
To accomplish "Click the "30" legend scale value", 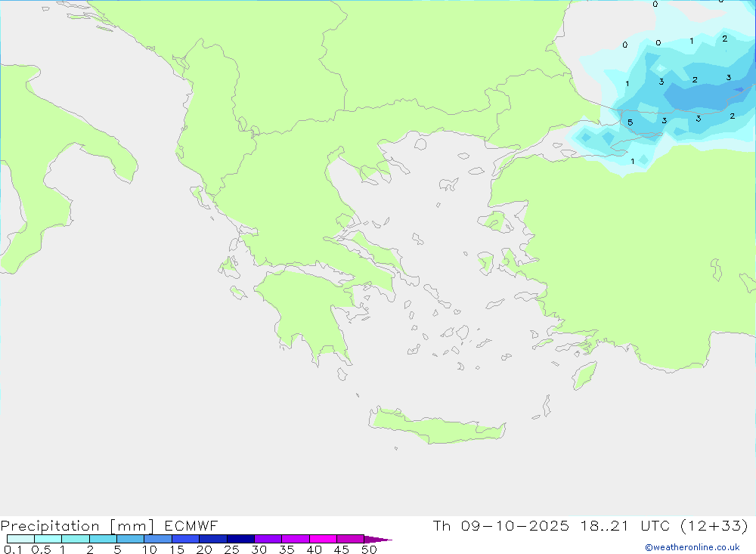I will tap(259, 549).
